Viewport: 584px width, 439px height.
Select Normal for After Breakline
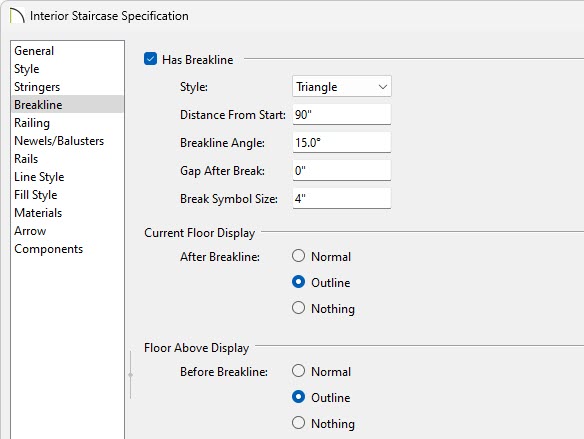[298, 256]
